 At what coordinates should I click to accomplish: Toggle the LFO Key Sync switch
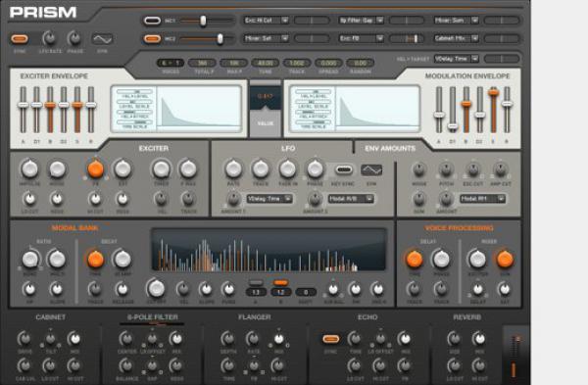(x=344, y=170)
